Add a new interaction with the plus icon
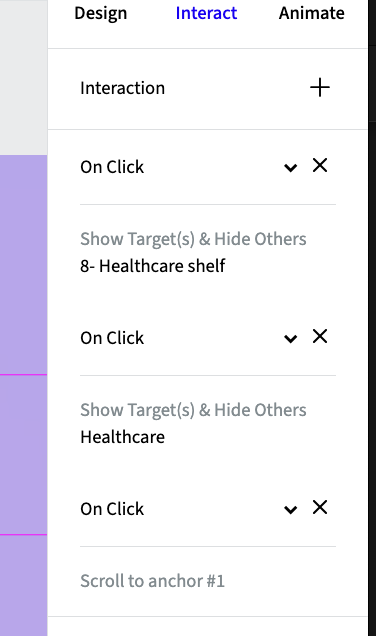The image size is (376, 636). [x=320, y=88]
